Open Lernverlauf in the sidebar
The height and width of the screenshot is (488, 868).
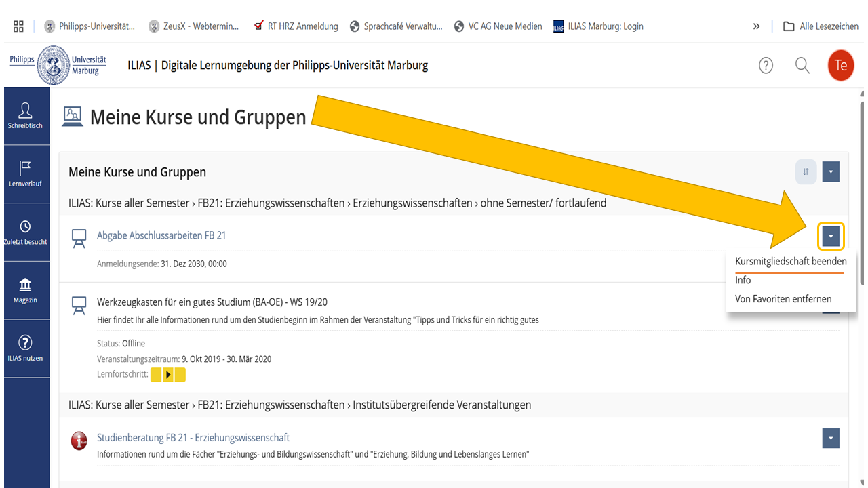[x=25, y=174]
